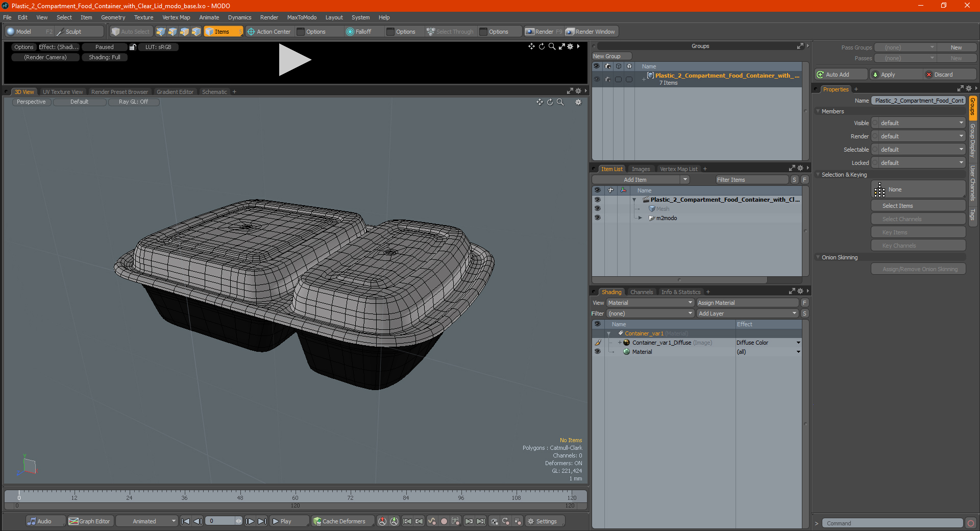Switch to UV Texture View tab

[63, 92]
